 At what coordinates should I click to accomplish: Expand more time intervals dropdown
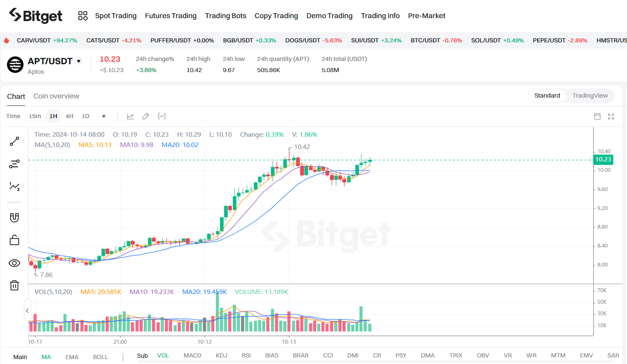pos(104,117)
